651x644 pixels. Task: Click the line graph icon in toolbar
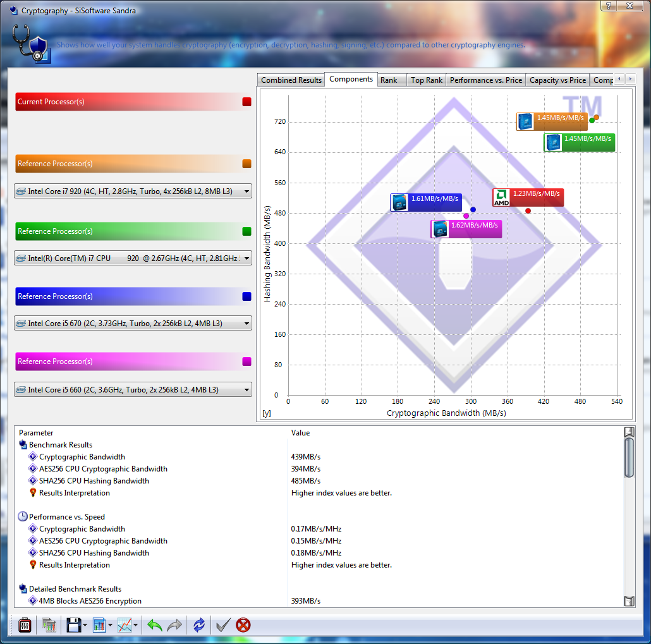(125, 625)
